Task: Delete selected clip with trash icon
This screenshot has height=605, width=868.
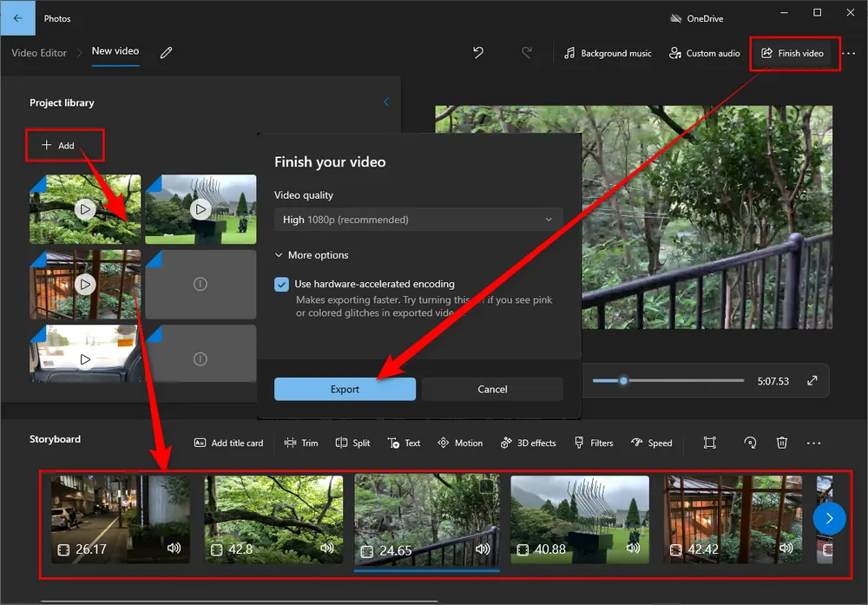Action: [x=781, y=443]
